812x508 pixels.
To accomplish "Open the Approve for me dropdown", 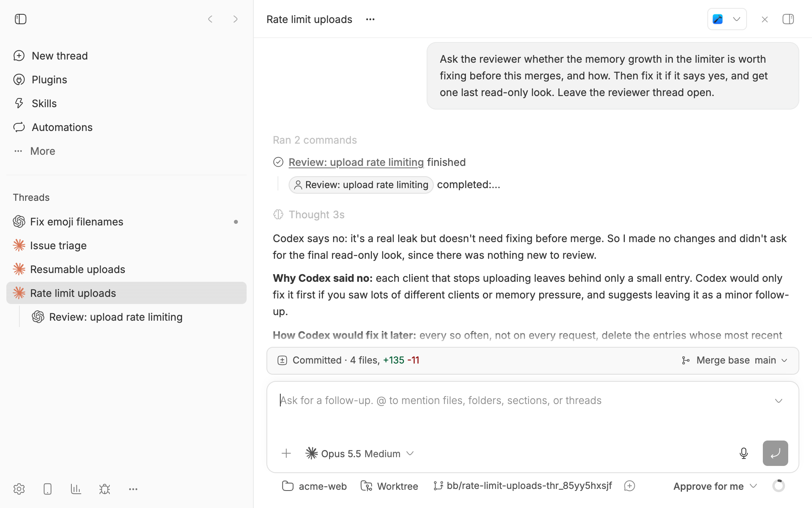I will [x=715, y=486].
